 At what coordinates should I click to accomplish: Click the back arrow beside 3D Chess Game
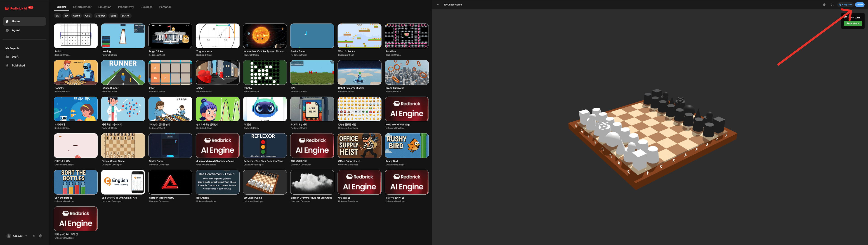click(x=438, y=5)
